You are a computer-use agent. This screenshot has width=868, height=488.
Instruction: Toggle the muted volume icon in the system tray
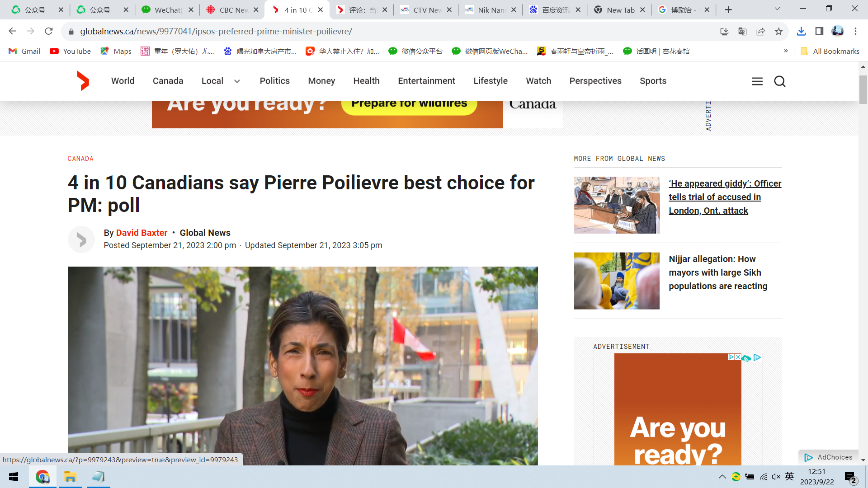tap(776, 477)
